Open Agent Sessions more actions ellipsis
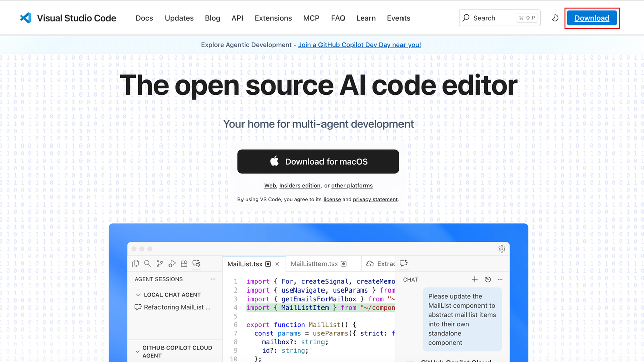 click(x=213, y=279)
